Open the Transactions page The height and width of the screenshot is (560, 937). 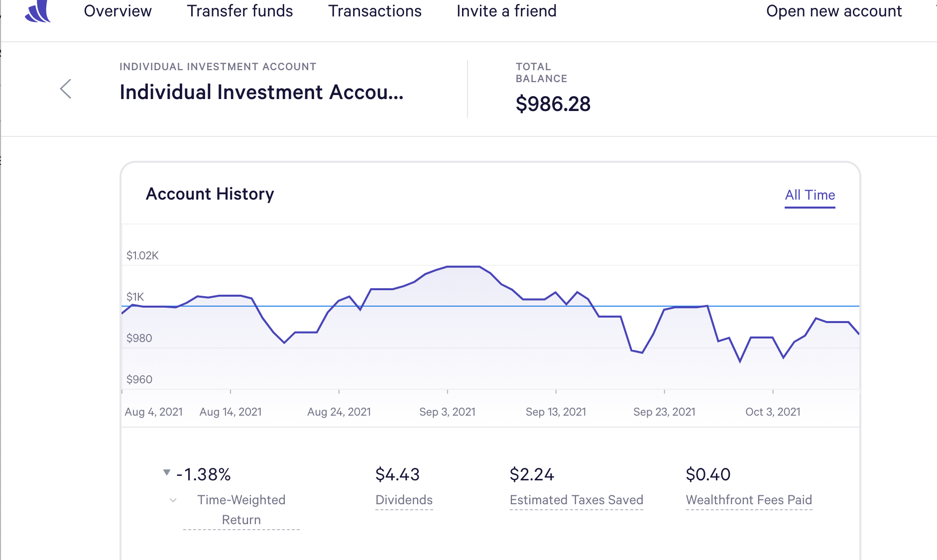point(375,11)
